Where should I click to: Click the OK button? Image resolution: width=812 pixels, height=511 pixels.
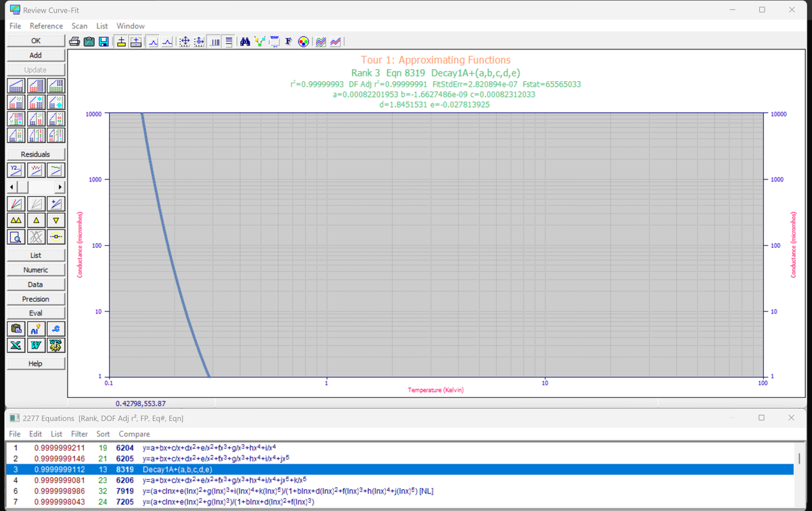coord(36,41)
